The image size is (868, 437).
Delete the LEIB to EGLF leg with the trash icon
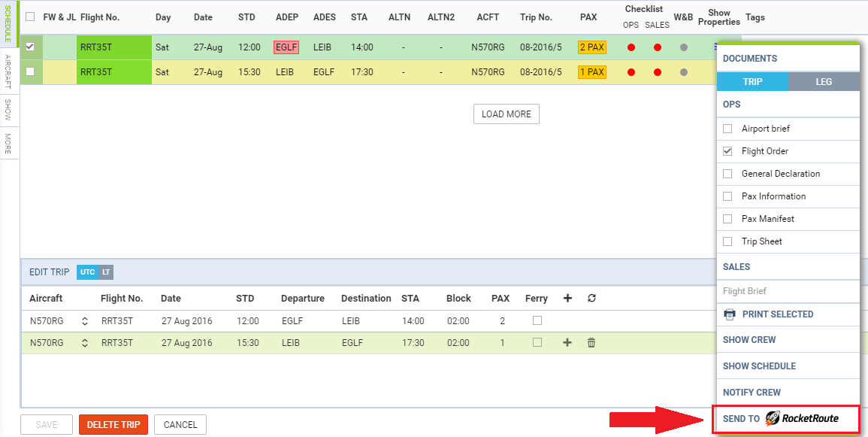[591, 343]
